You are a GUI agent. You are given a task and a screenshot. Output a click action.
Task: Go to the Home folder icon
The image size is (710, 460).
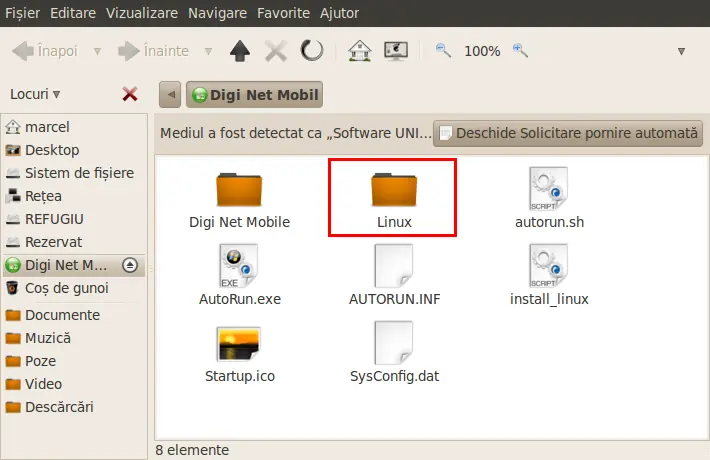(360, 51)
